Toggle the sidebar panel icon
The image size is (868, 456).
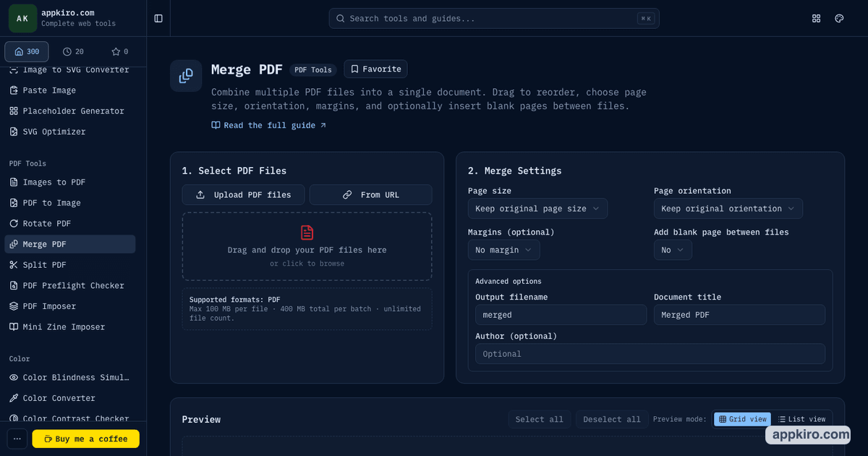point(158,18)
